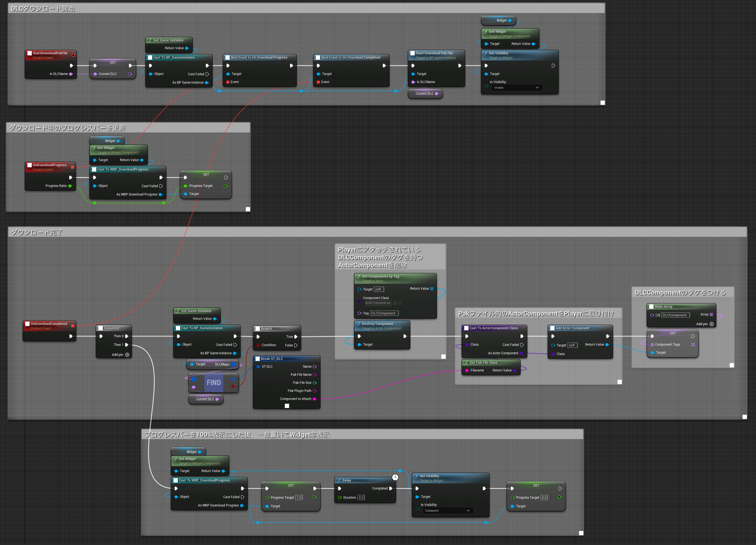This screenshot has width=756, height=545.
Task: Expand the Break ST_DLC node advanced pins
Action: (x=287, y=406)
